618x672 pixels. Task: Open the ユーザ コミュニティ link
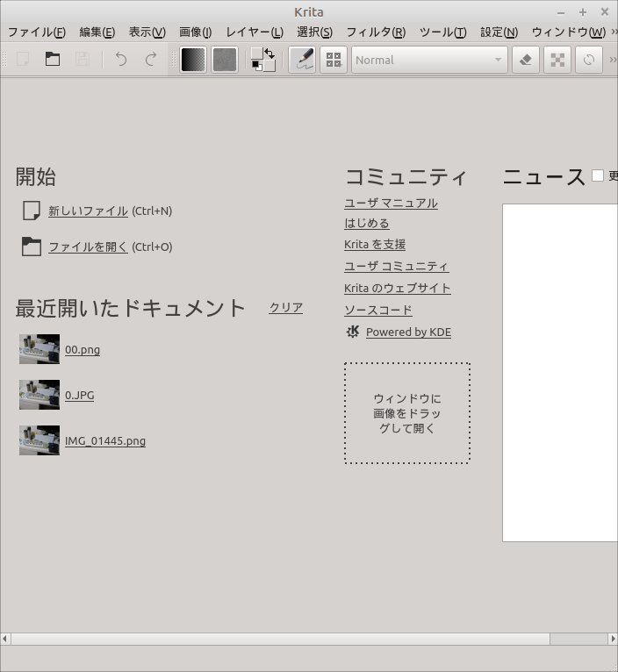point(396,267)
